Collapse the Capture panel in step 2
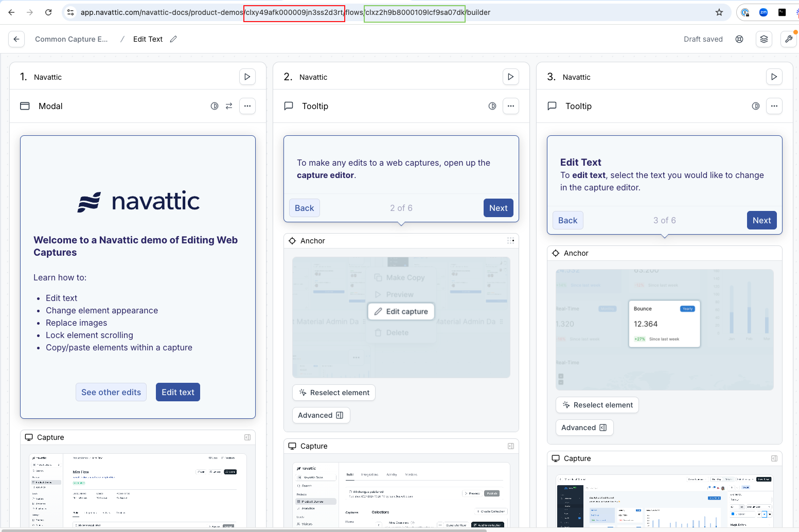The height and width of the screenshot is (532, 799). 511,446
